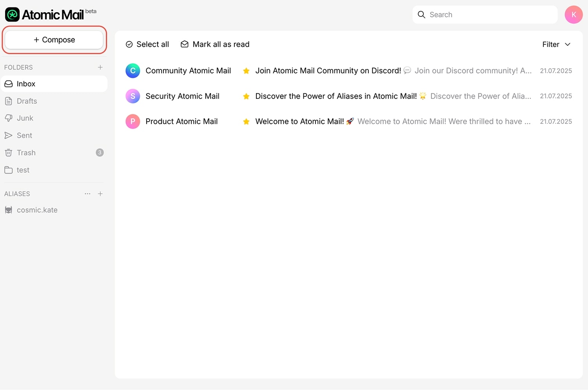Click the Community Atomic Mail sender name
Image resolution: width=588 pixels, height=390 pixels.
[x=188, y=71]
